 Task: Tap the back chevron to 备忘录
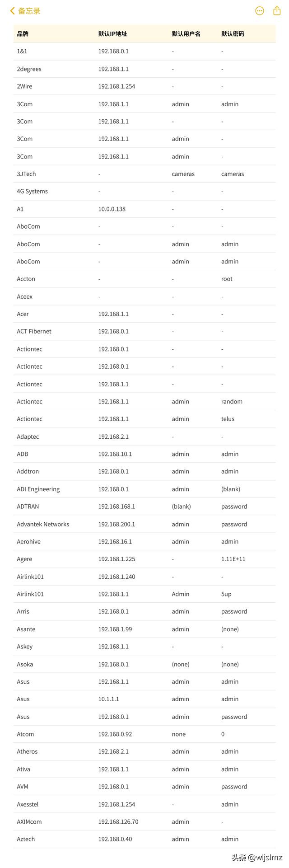tap(12, 11)
